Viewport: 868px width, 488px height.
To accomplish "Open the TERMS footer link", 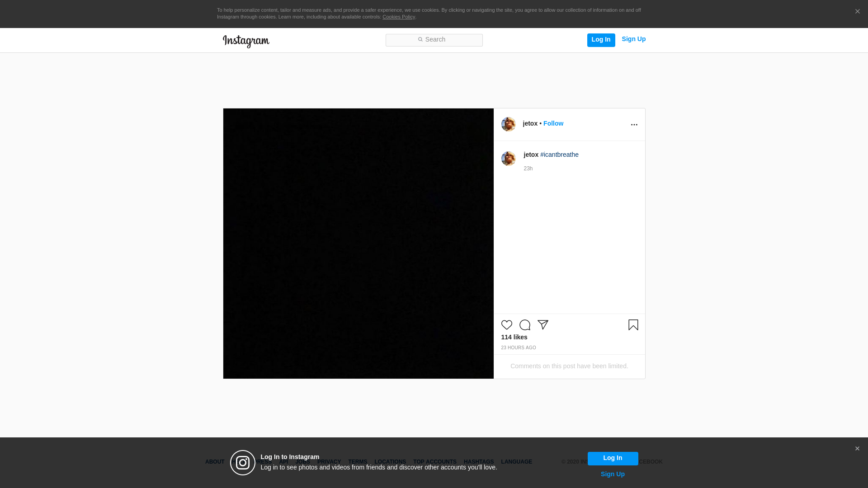I will [x=358, y=462].
